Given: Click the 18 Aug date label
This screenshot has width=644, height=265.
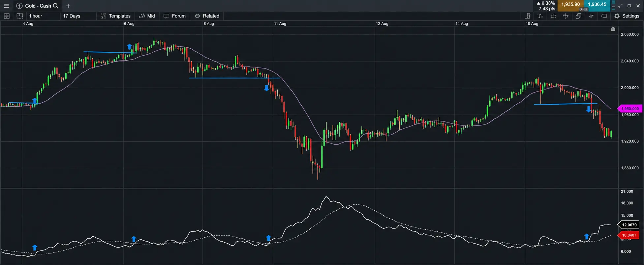Looking at the screenshot, I should [x=532, y=24].
